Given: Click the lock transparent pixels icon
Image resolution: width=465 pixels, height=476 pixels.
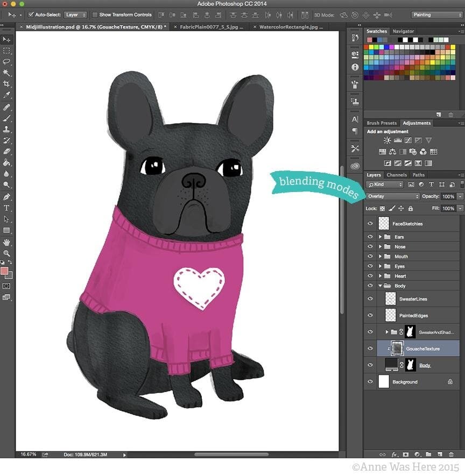Looking at the screenshot, I should tap(383, 209).
